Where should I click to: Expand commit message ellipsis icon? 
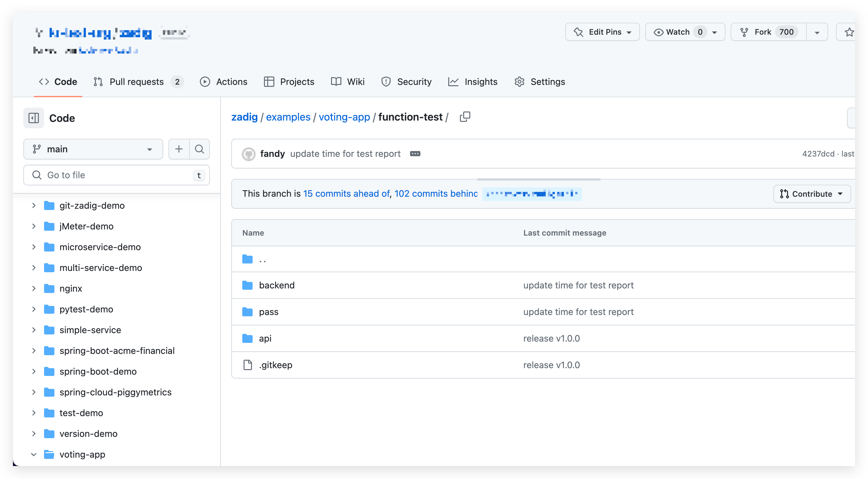pos(415,154)
